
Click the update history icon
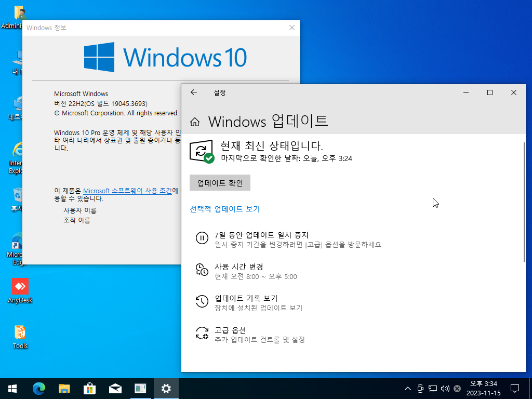coord(202,301)
